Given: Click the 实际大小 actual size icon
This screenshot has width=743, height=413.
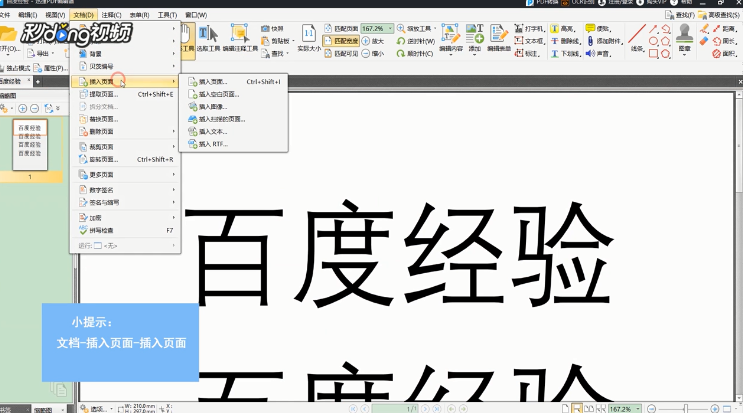Looking at the screenshot, I should point(309,38).
